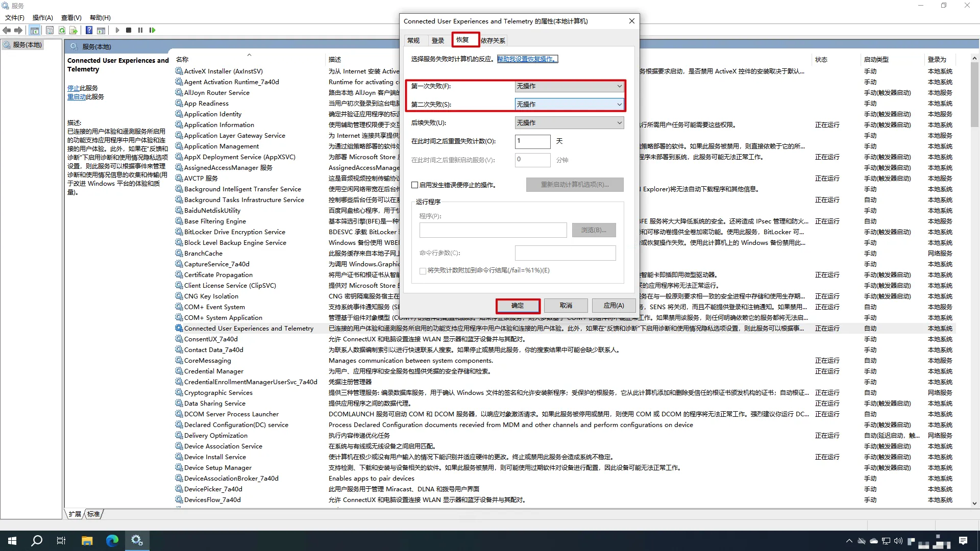Click the Refresh toolbar icon

coord(62,30)
